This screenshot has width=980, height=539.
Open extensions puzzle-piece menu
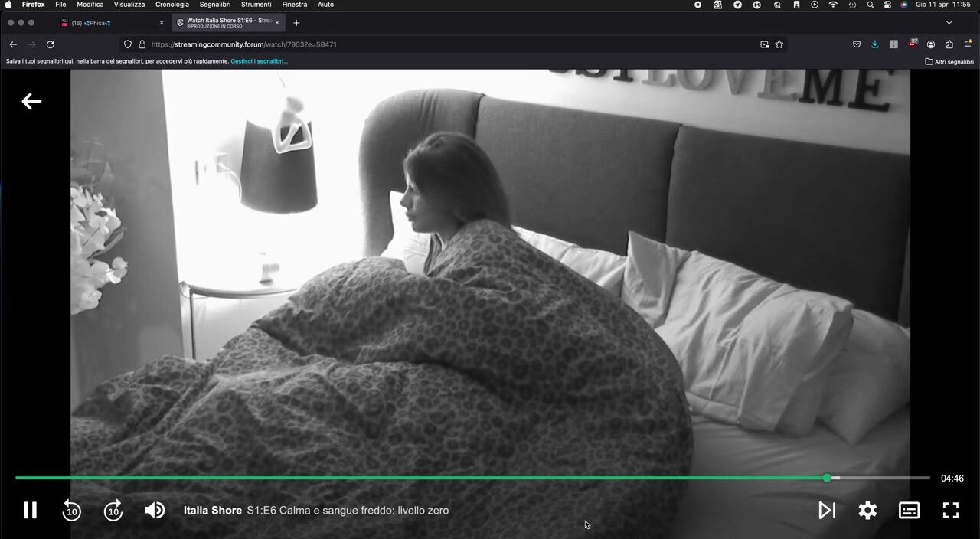(x=949, y=44)
